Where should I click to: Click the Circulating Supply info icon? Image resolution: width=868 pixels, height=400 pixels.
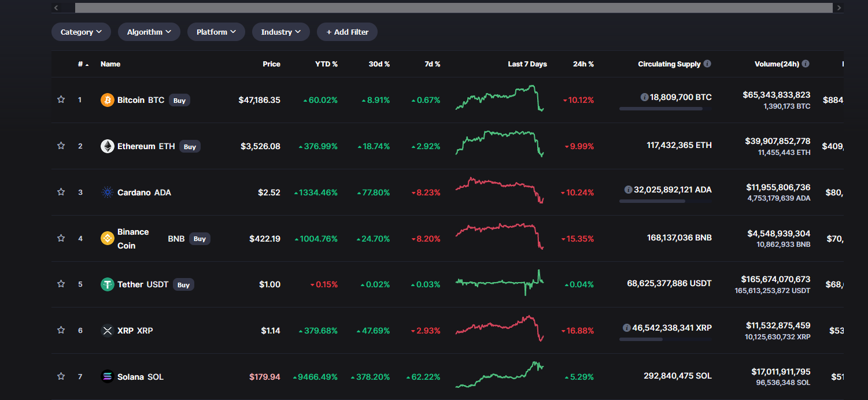click(x=707, y=64)
